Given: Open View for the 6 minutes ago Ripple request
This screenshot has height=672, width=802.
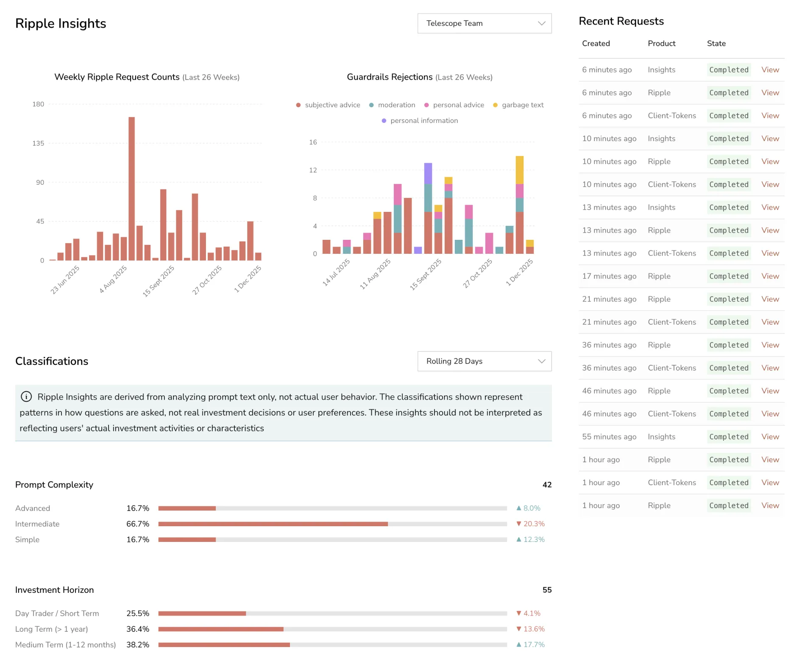Looking at the screenshot, I should point(770,92).
